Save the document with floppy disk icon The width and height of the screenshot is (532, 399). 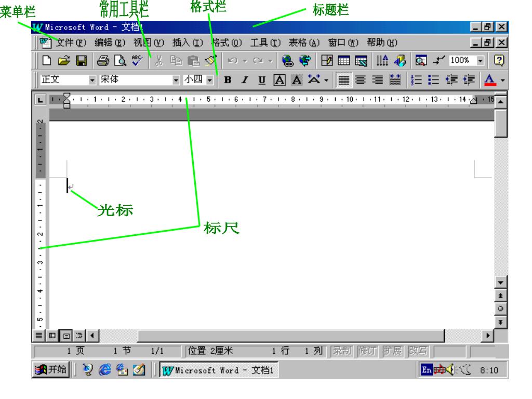(82, 61)
